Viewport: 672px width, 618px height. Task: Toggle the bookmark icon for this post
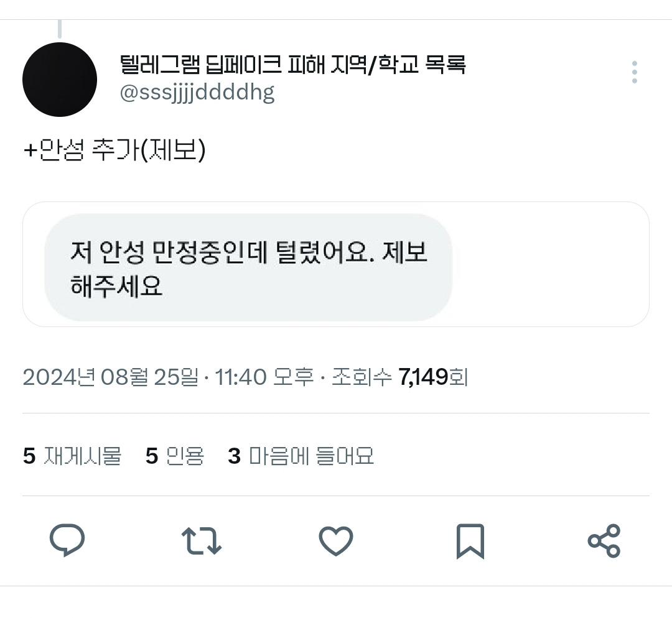tap(470, 540)
